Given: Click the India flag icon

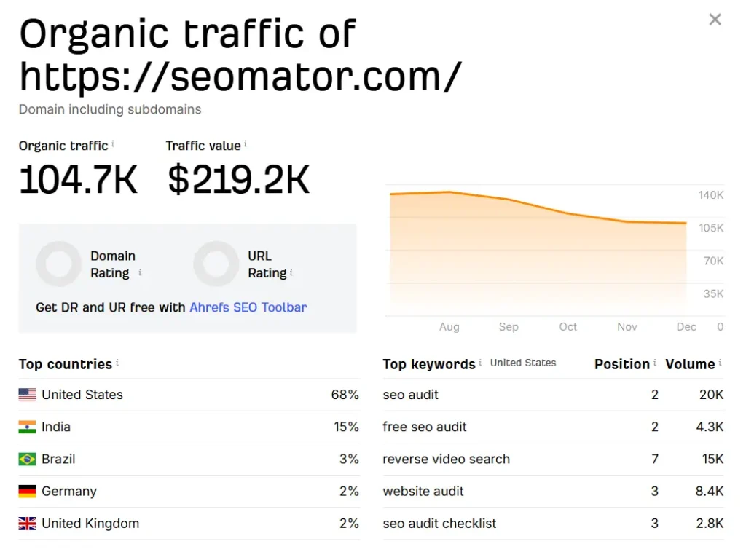Looking at the screenshot, I should click(x=27, y=427).
